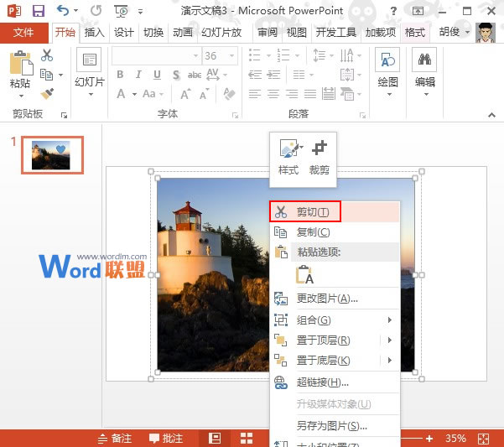The height and width of the screenshot is (447, 504).
Task: Choose Hyperlink (超链接) menu item
Action: (335, 382)
